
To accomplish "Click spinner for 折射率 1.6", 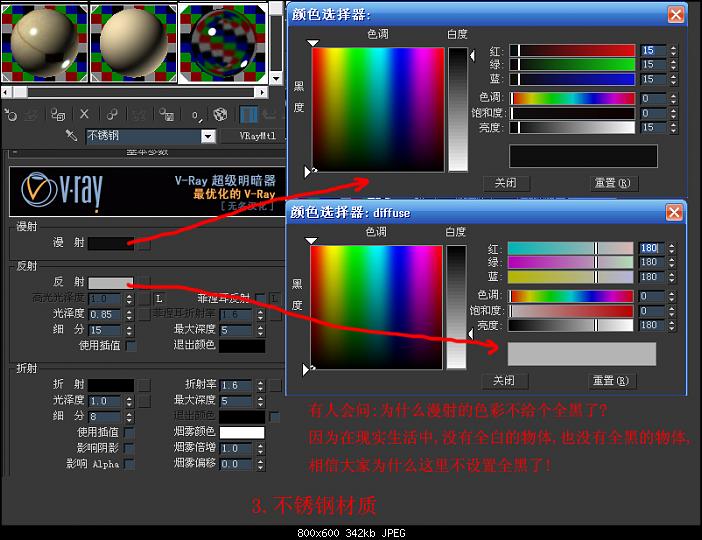I will (x=261, y=385).
